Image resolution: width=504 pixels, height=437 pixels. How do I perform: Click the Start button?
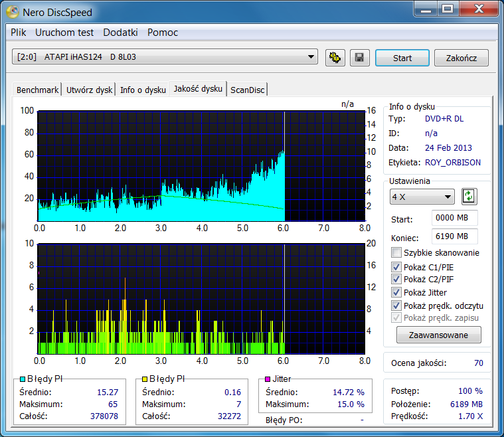click(402, 58)
